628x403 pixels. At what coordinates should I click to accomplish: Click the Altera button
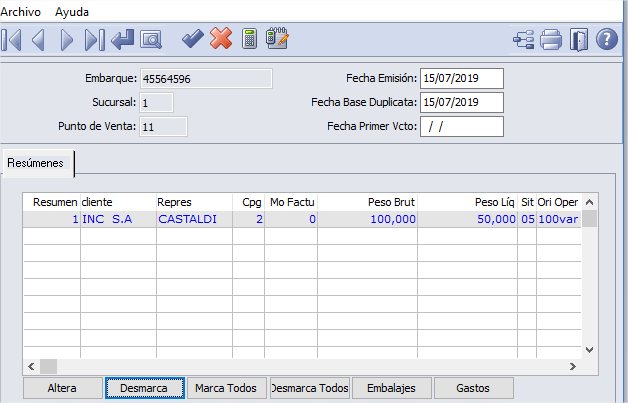[62, 388]
